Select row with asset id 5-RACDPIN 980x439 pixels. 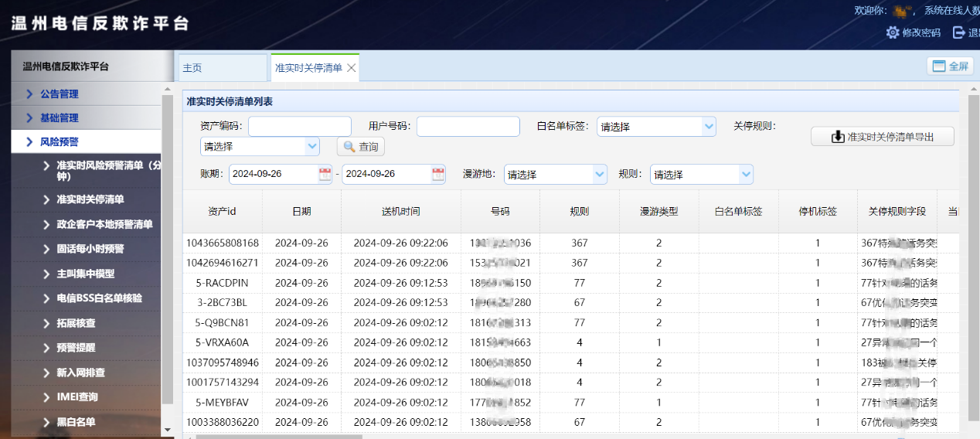[570, 283]
